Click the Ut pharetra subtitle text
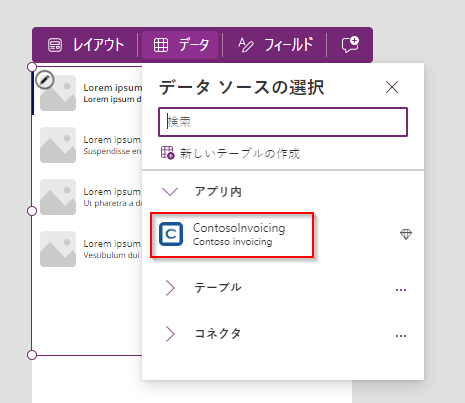Viewport: 465px width, 403px height. (112, 203)
